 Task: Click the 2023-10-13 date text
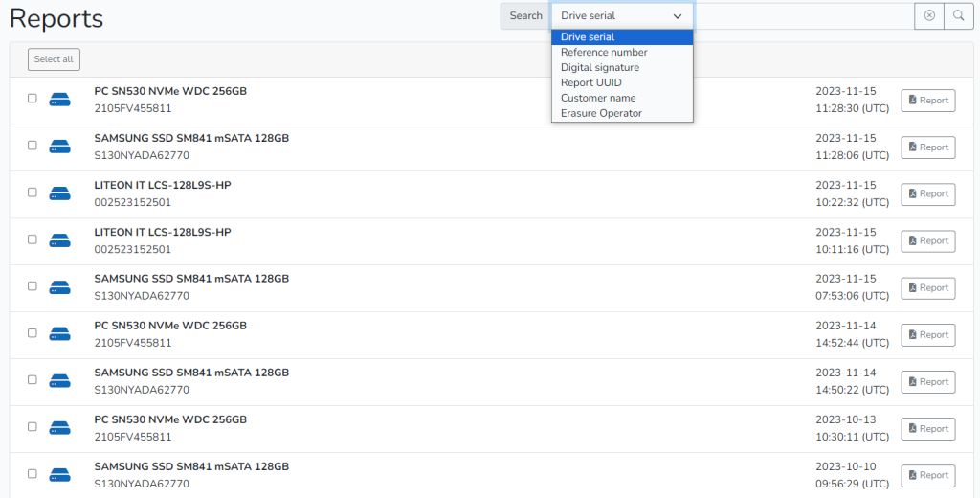(846, 419)
